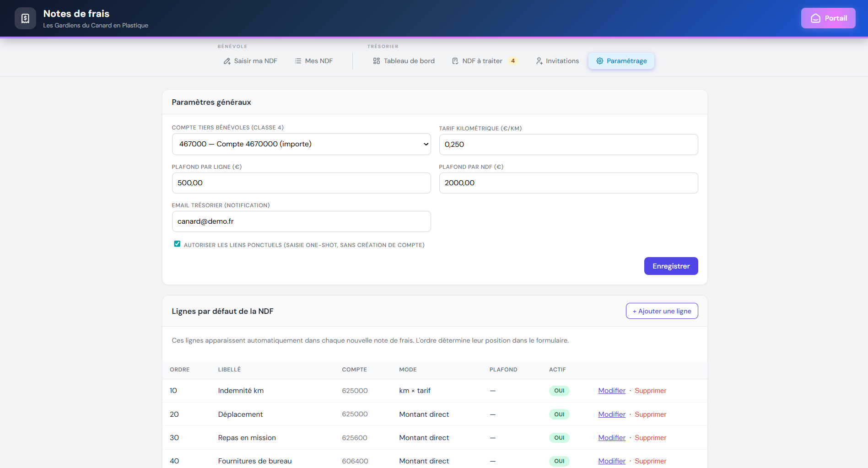Uncheck Autoriser les liens ponctuels checkbox
This screenshot has width=868, height=468.
177,244
